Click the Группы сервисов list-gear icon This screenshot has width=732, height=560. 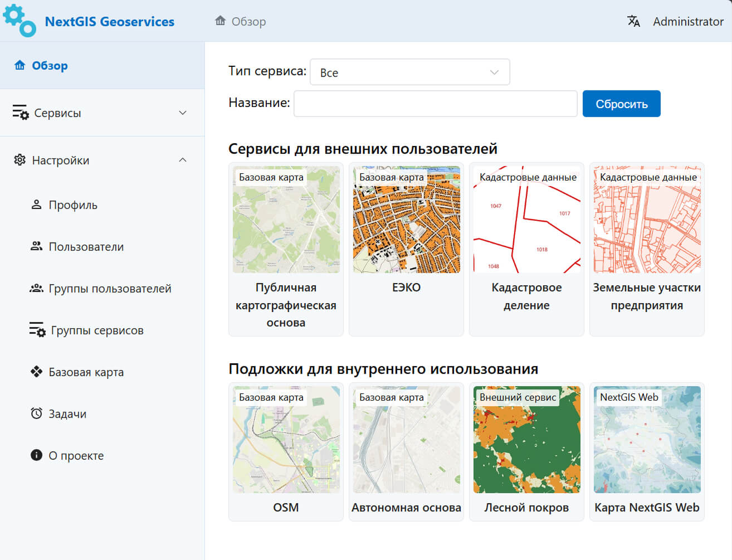tap(37, 330)
